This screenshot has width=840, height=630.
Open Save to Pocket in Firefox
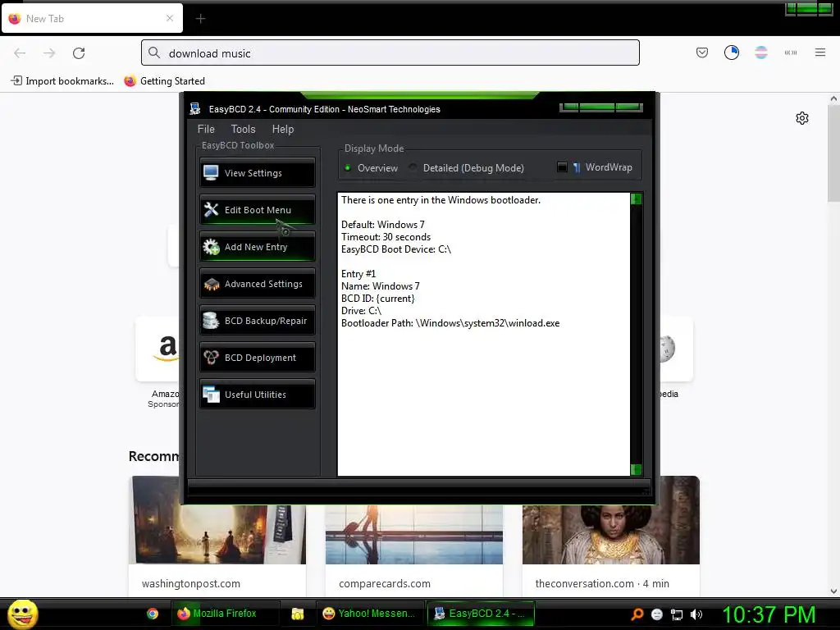(x=702, y=52)
